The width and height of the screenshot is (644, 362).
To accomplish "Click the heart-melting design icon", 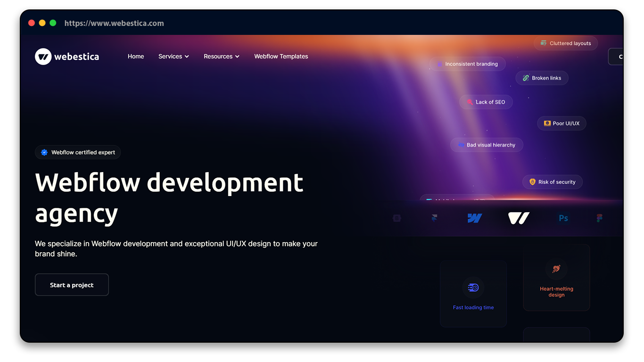I will point(556,269).
